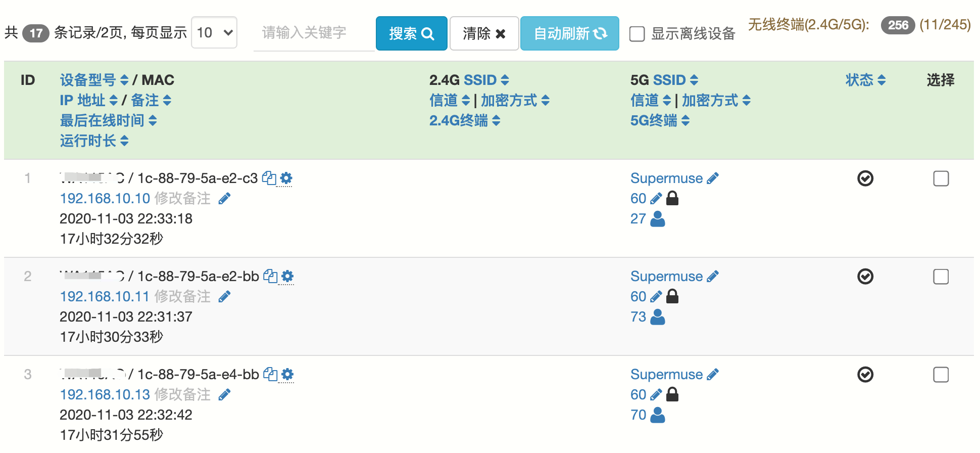Click gear settings icon for device 1c-88-79-5a-e4-bb
The height and width of the screenshot is (453, 980).
(x=287, y=374)
